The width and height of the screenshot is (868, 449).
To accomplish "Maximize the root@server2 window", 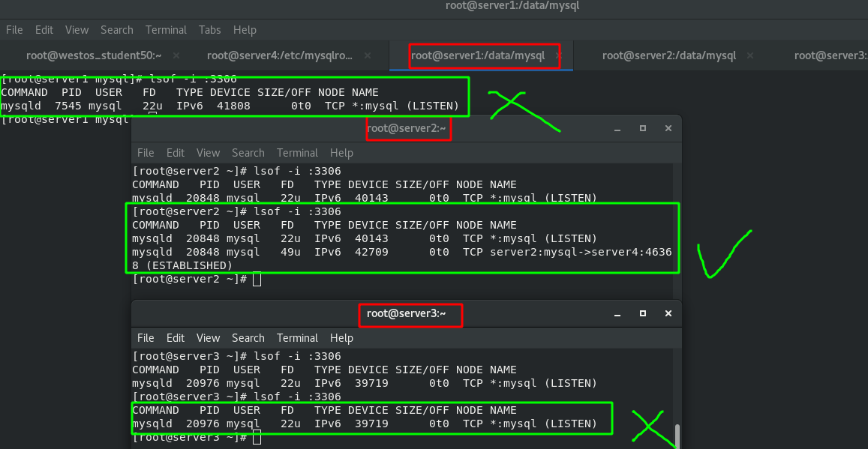I will pos(643,128).
